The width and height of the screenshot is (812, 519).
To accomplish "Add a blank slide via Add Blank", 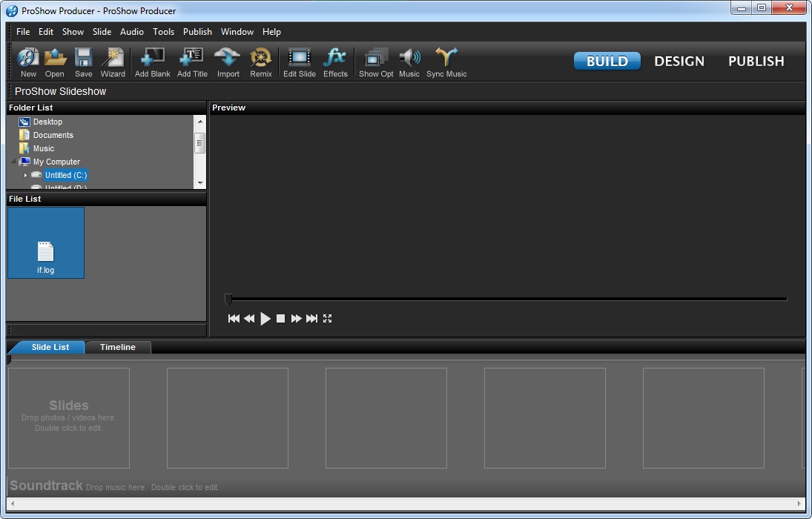I will click(153, 62).
